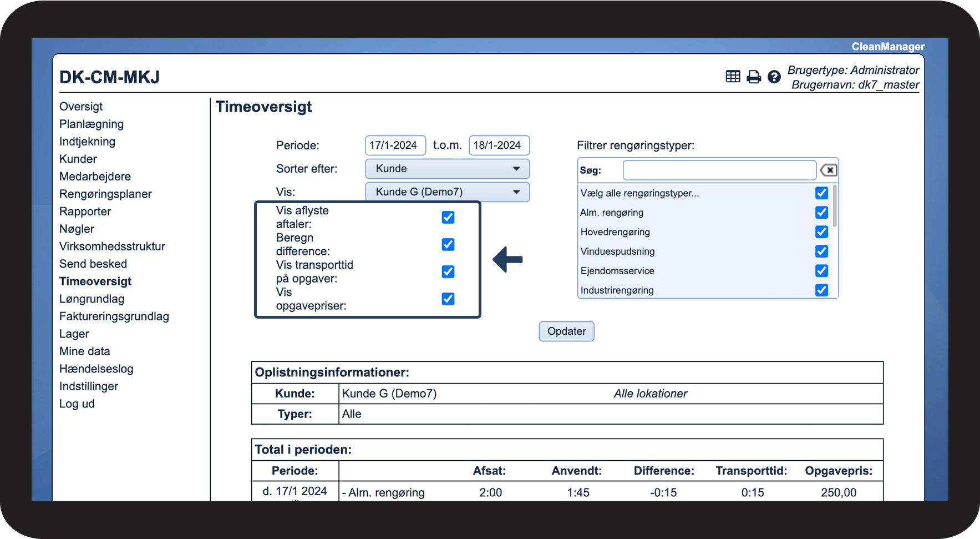This screenshot has width=980, height=539.
Task: Open Lager menu item
Action: [74, 334]
